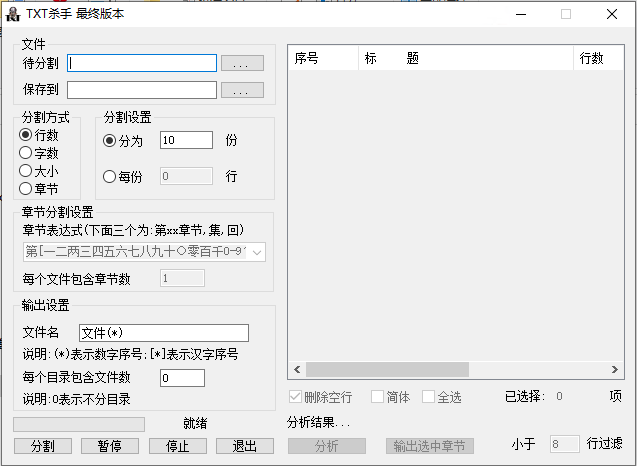Focus the 文件名 output name field
Image resolution: width=637 pixels, height=466 pixels.
tap(163, 333)
